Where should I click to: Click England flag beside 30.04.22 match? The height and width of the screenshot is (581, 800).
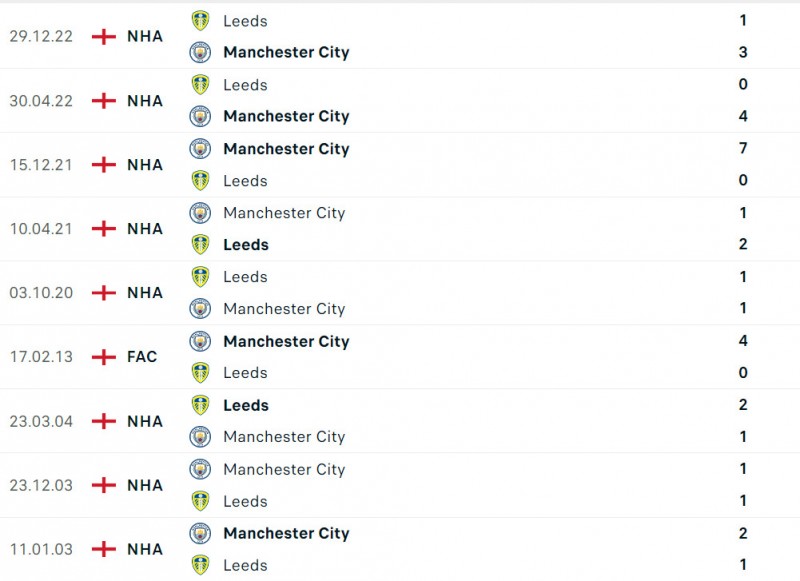click(104, 100)
